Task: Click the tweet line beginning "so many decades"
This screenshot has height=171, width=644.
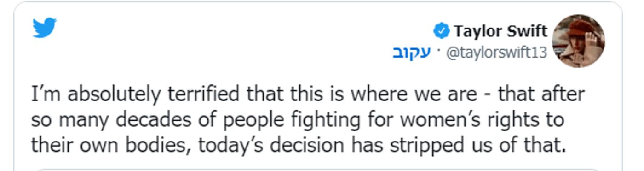Action: point(298,120)
